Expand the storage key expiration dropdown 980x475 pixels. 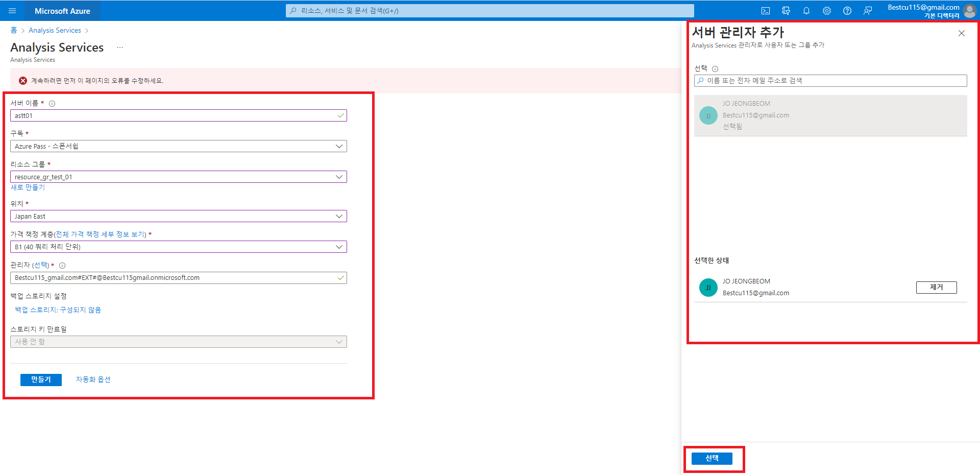tap(179, 342)
